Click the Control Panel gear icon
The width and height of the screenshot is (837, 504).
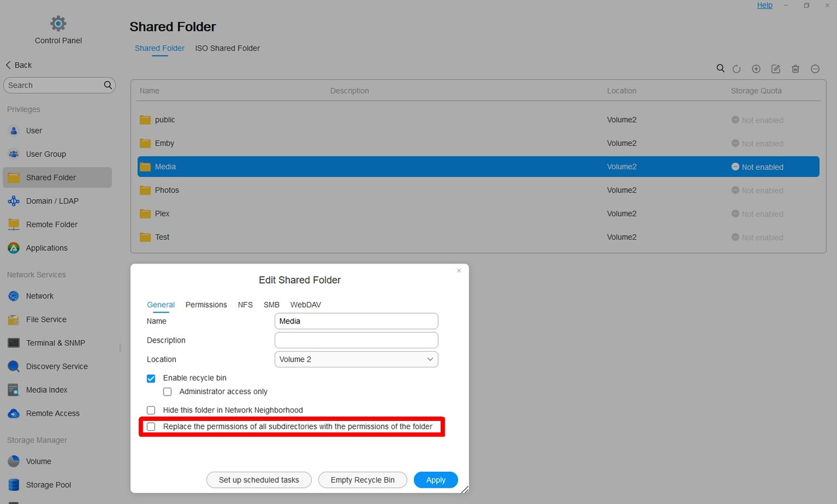pos(58,24)
